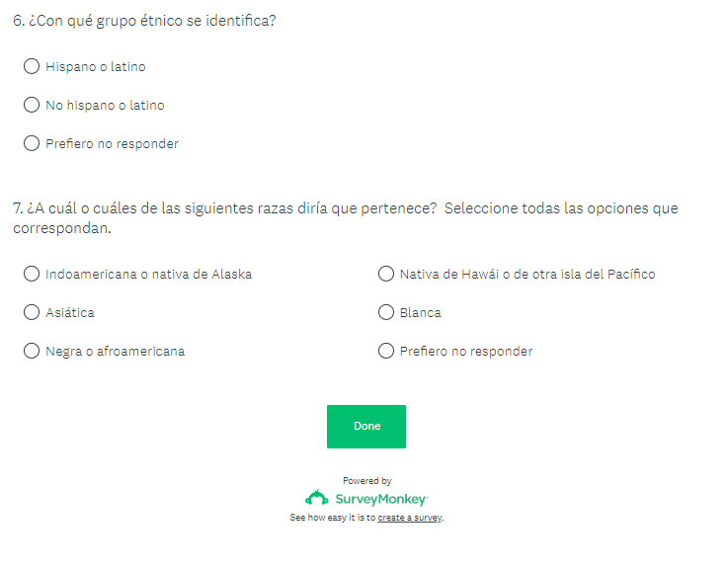Choose No hispano o latino radio button

tap(32, 106)
